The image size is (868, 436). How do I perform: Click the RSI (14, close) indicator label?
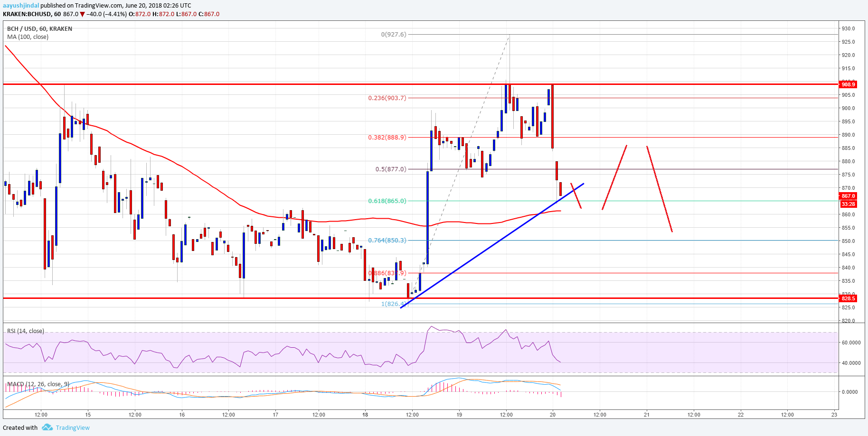point(26,331)
